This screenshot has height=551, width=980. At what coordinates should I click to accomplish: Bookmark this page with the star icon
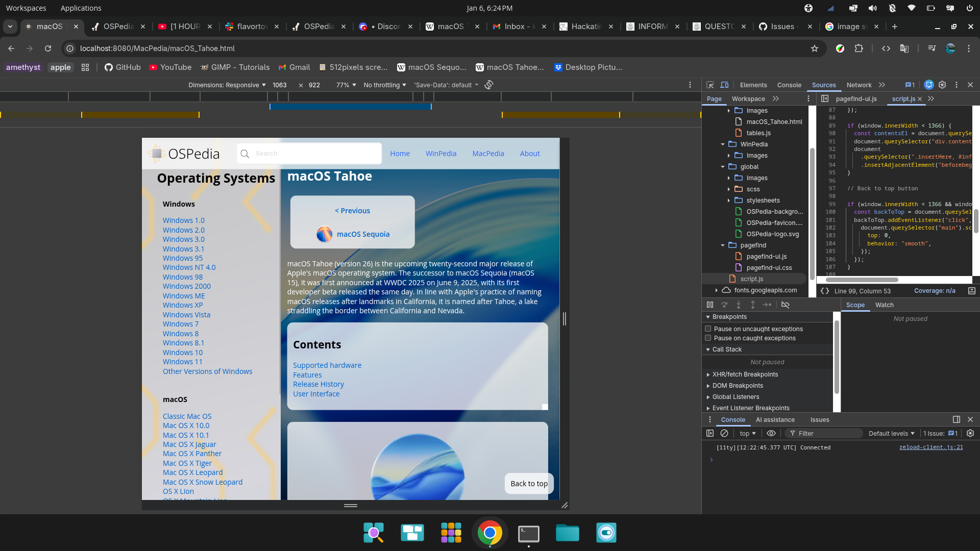815,48
